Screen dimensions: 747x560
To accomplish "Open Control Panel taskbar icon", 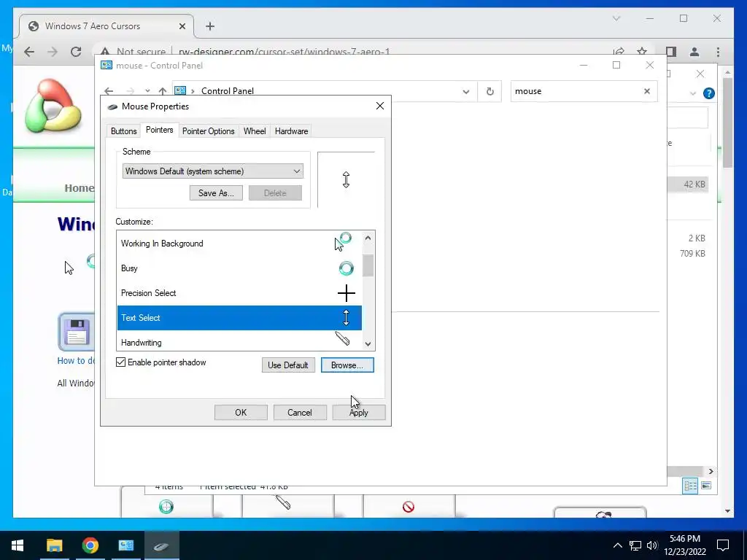I will (125, 545).
